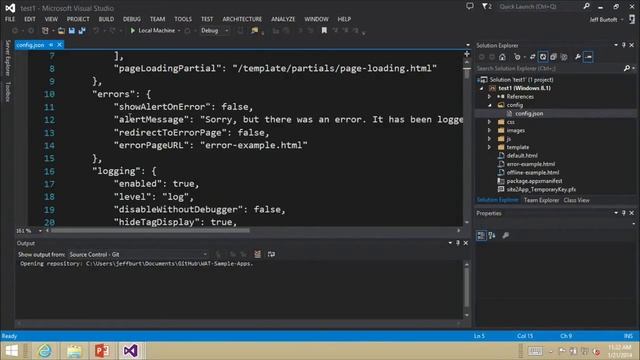
Task: Open Internet Explorer from the taskbar
Action: 45,351
